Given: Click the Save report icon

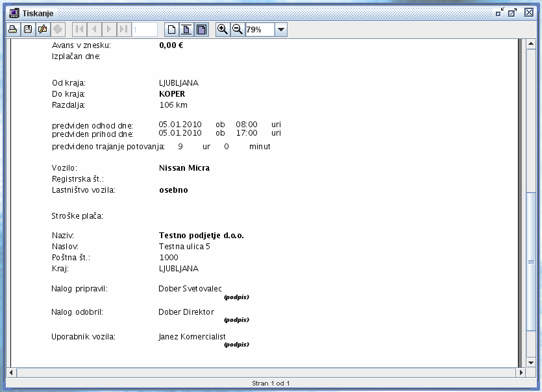Looking at the screenshot, I should pos(28,29).
